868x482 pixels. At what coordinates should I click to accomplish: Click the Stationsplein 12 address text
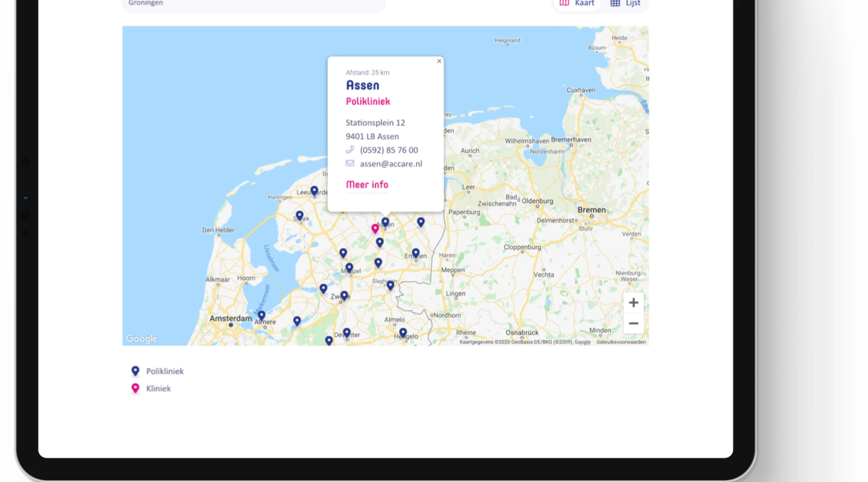[375, 123]
